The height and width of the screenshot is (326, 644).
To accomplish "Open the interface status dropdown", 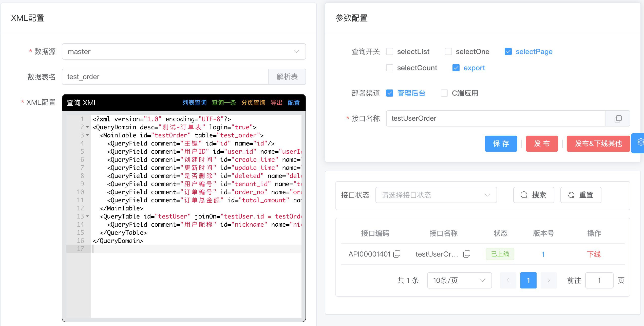I will pos(436,195).
